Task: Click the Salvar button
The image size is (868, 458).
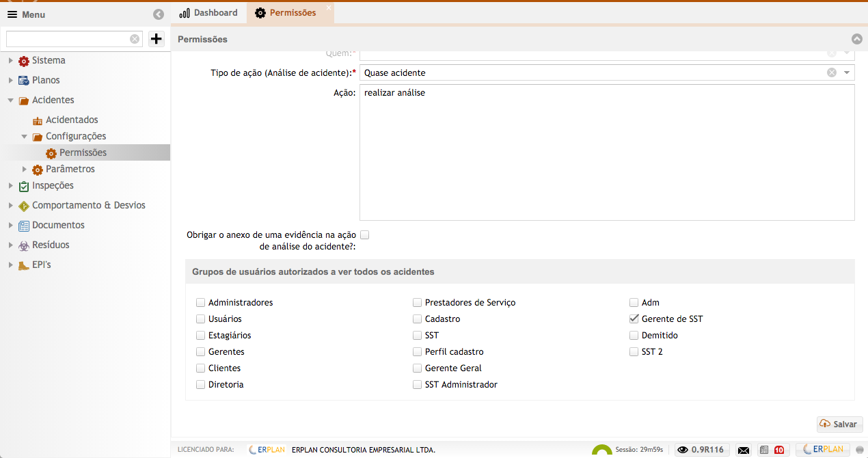Action: point(840,425)
